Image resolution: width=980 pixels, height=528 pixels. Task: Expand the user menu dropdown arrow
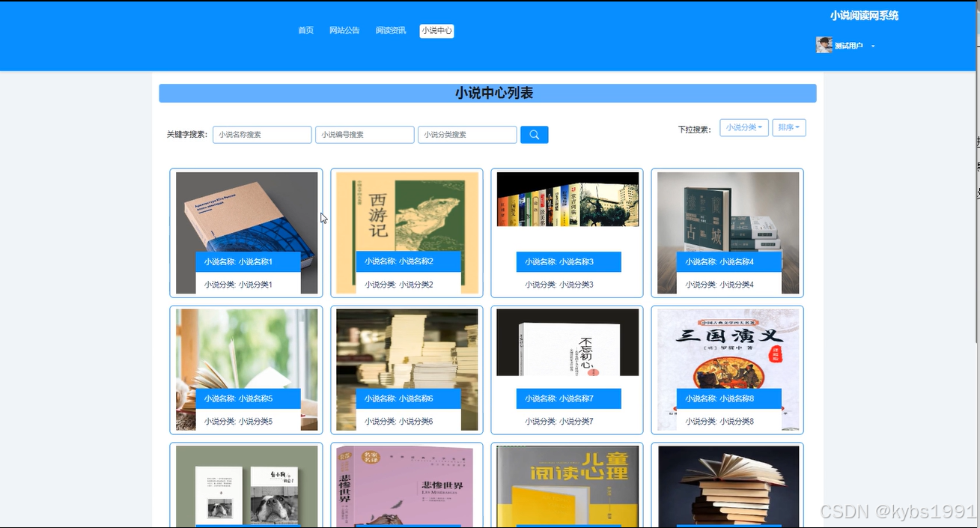pyautogui.click(x=873, y=46)
